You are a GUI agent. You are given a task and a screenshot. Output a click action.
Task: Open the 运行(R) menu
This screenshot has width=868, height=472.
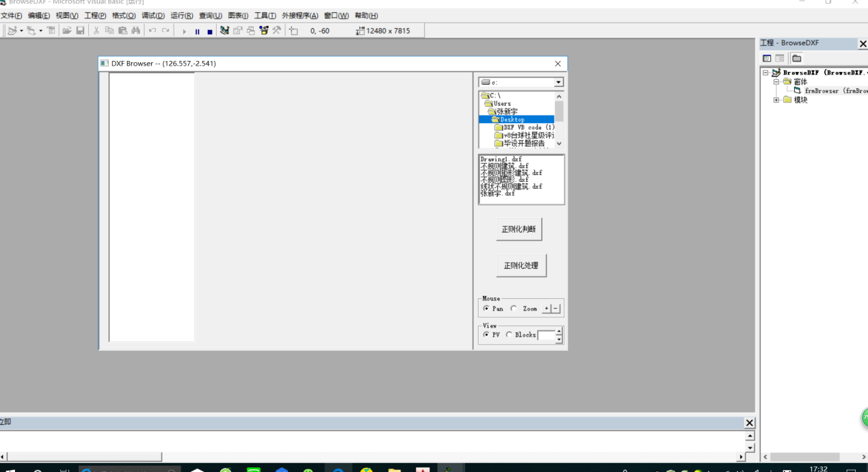click(182, 16)
